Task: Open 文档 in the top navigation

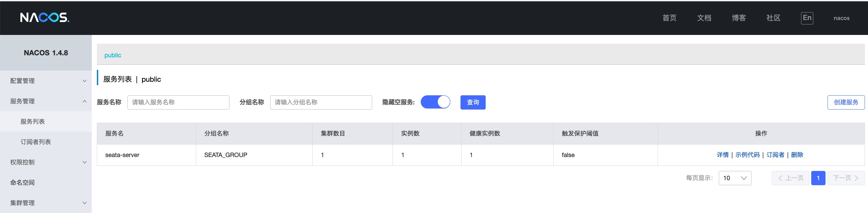Action: tap(704, 18)
